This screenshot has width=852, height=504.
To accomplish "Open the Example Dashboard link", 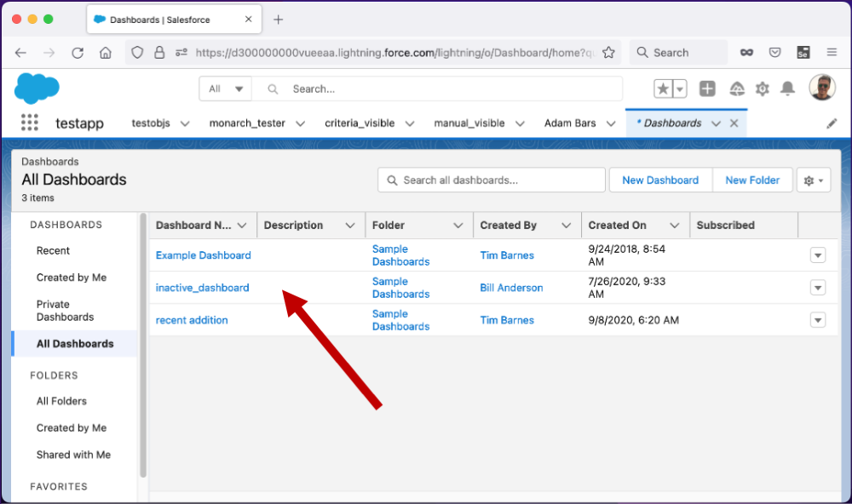I will point(204,255).
